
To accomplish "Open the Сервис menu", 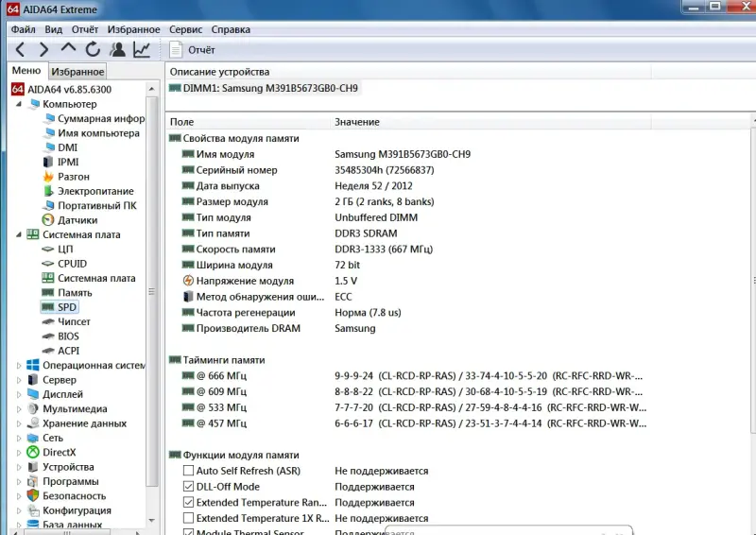I will tap(185, 29).
